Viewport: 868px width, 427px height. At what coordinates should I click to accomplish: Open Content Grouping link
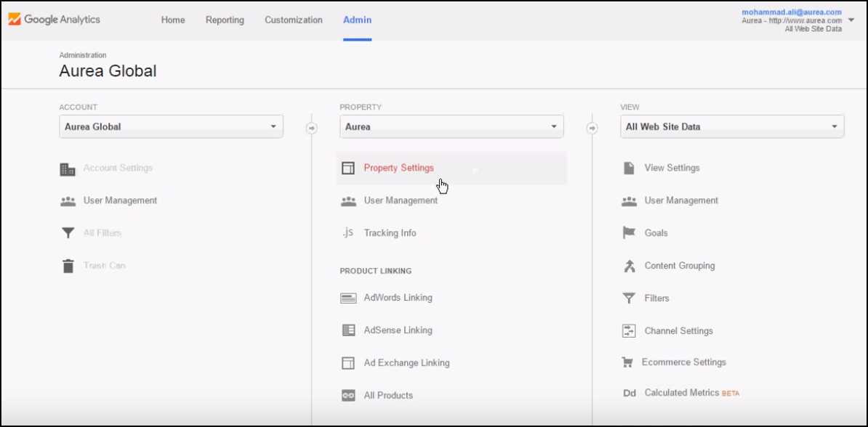(680, 266)
